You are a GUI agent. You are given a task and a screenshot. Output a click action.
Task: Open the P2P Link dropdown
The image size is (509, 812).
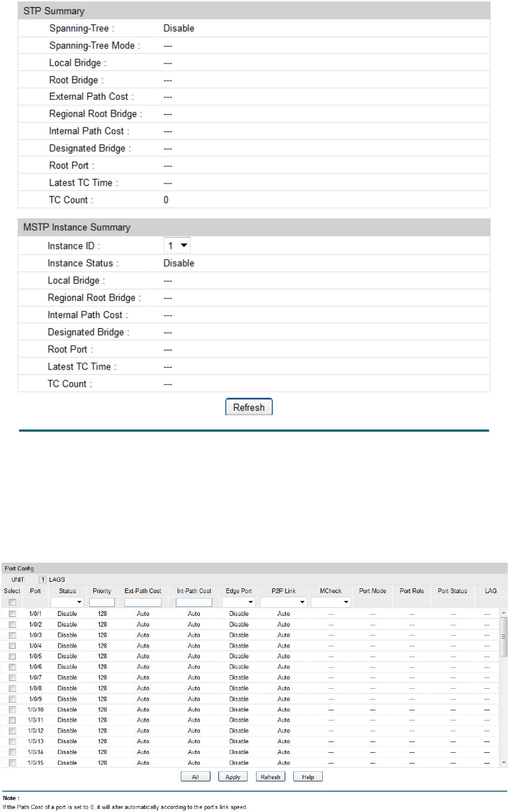point(284,602)
